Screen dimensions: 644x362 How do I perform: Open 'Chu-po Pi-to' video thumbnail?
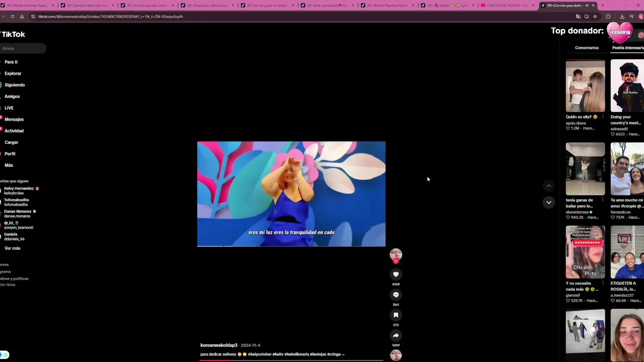585,252
